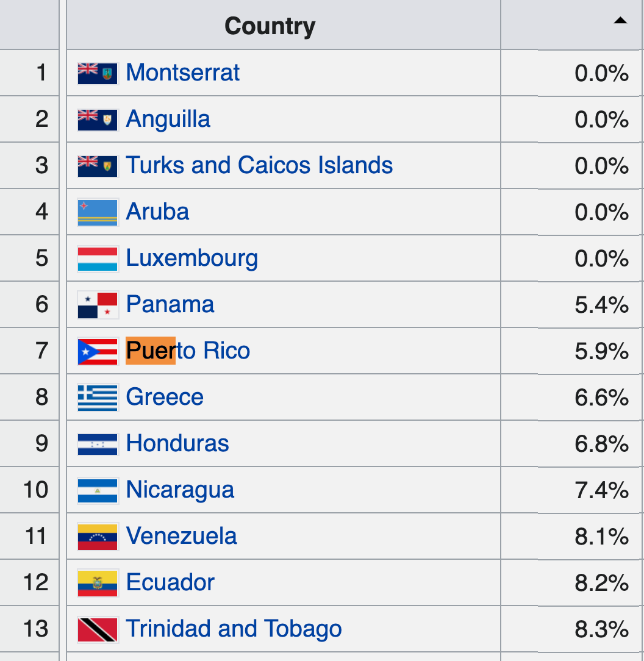
Task: Click the Panama flag icon
Action: pyautogui.click(x=98, y=305)
